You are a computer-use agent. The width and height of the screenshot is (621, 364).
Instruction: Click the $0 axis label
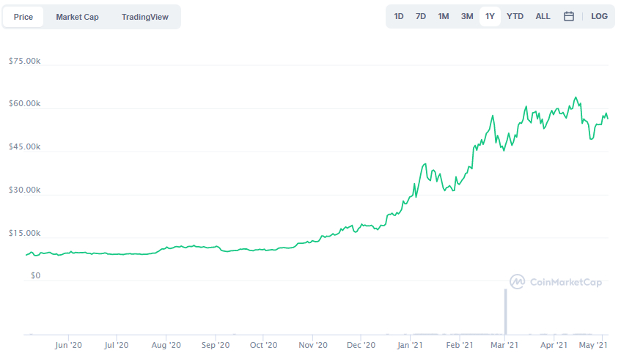click(36, 276)
